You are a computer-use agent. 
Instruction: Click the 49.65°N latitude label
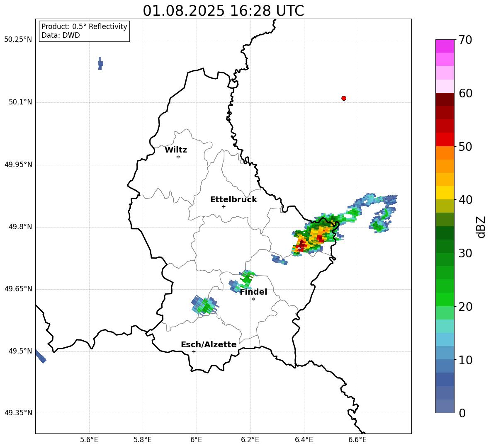[x=18, y=289]
